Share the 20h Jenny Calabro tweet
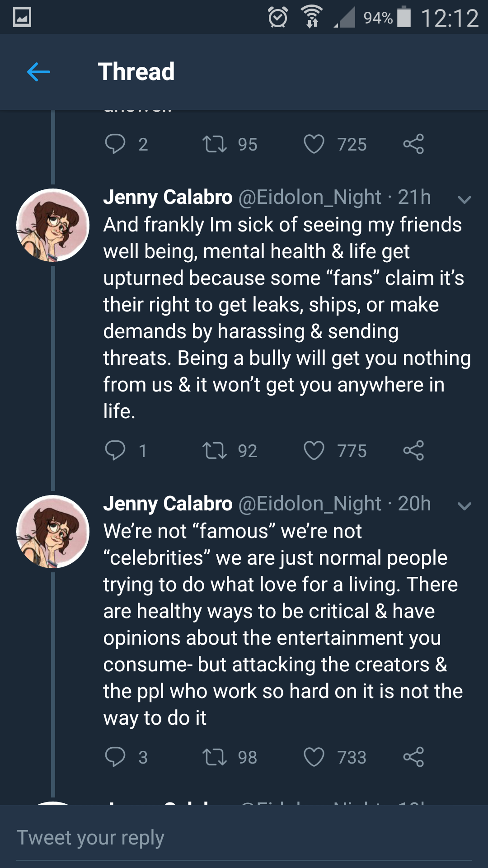488x868 pixels. tap(413, 757)
